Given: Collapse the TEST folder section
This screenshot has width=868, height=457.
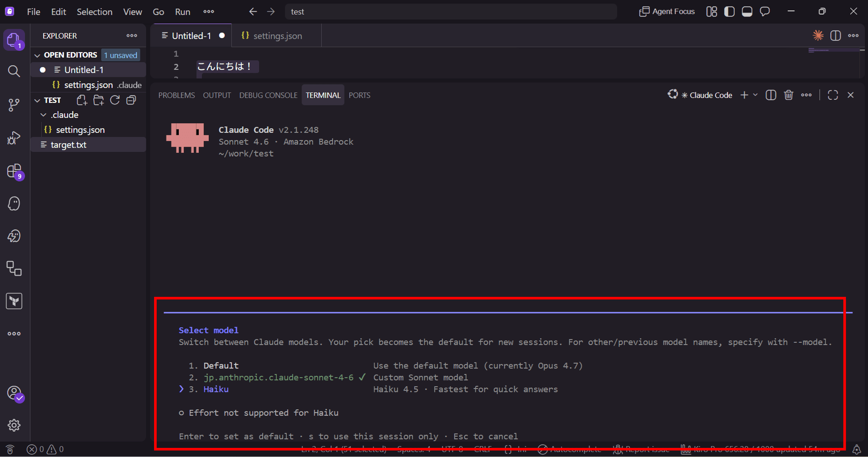Looking at the screenshot, I should coord(37,100).
